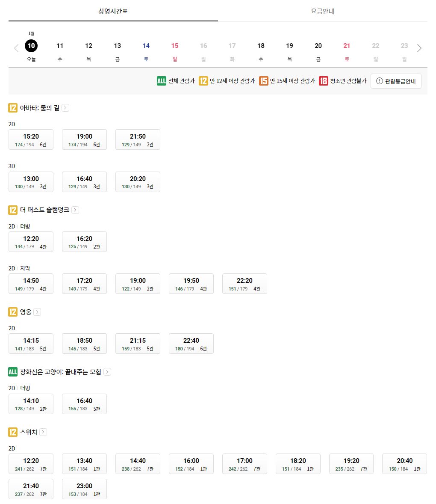Click the 12 rating badge beside 스위치
436x504 pixels.
(x=13, y=432)
